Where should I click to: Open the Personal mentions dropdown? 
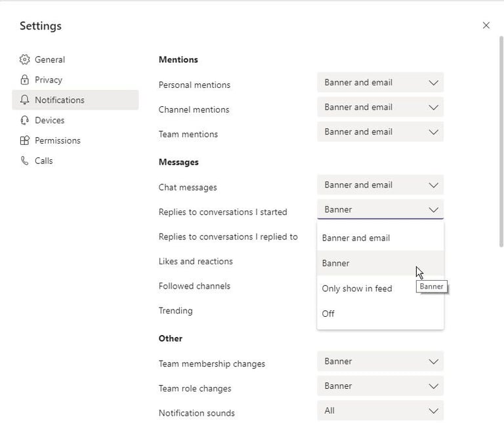point(380,83)
